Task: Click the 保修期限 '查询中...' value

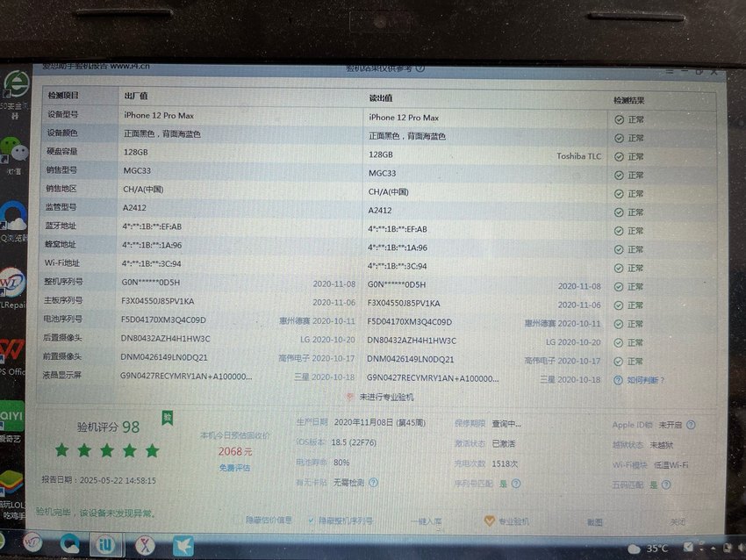Action: coord(506,423)
